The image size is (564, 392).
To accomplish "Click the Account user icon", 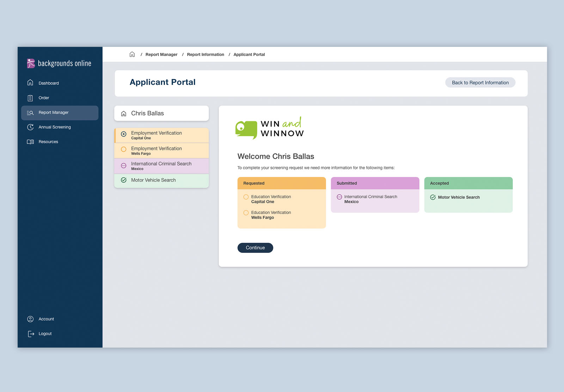I will (30, 319).
